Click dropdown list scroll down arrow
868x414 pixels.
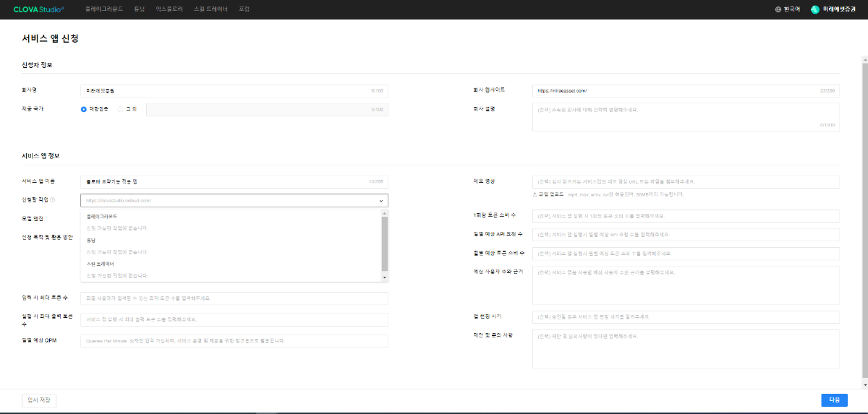click(x=385, y=277)
